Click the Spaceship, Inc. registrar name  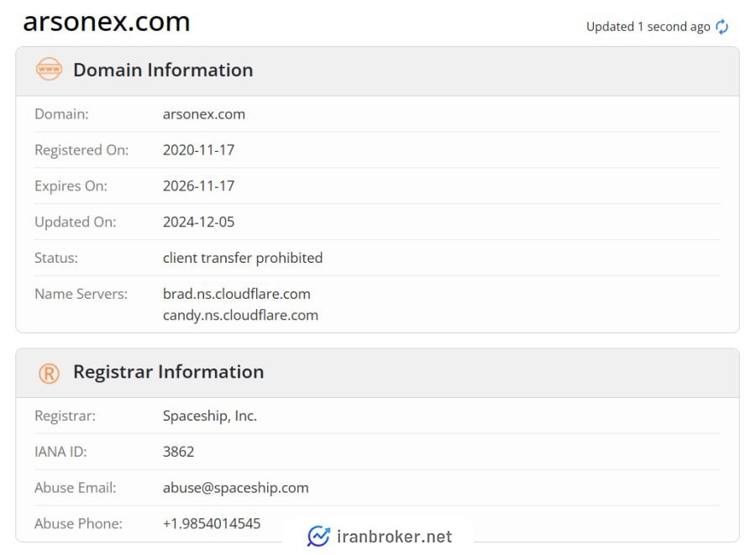[x=210, y=416]
